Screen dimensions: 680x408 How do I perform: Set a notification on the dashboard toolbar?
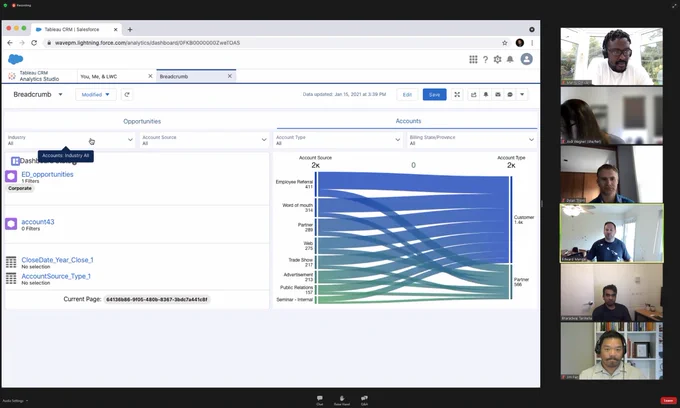[x=486, y=95]
